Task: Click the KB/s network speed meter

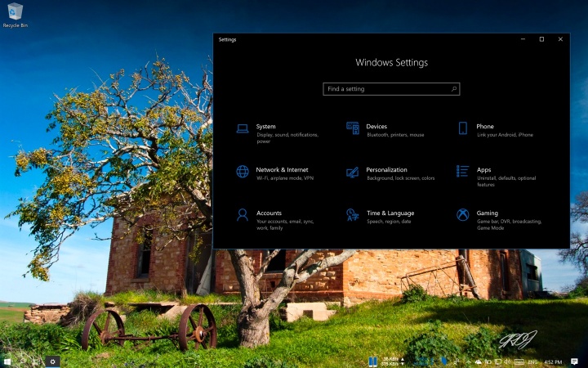Action: (392, 361)
